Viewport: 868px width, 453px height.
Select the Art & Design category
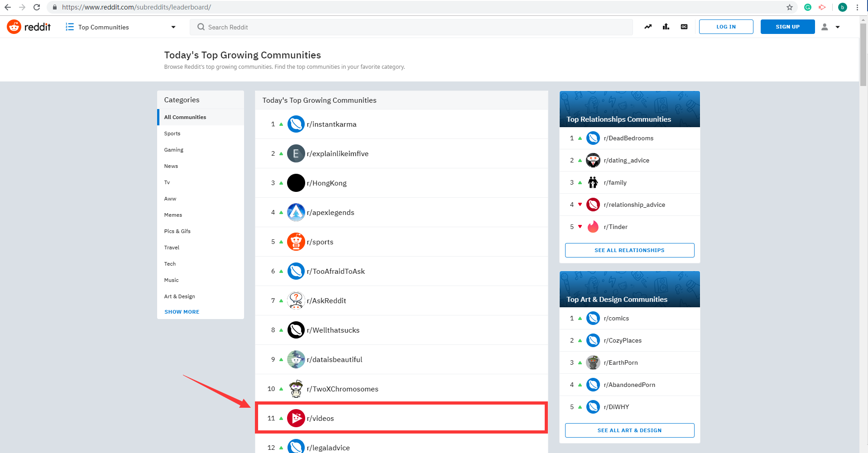[x=201, y=296]
